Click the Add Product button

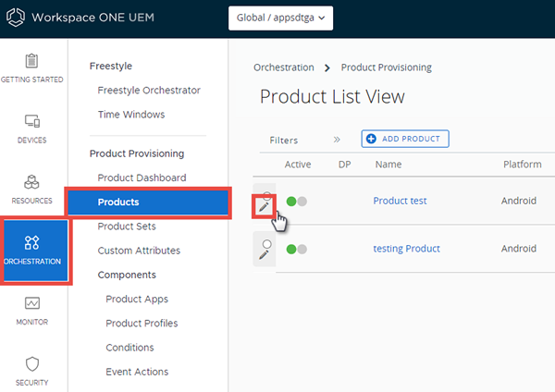tap(405, 139)
